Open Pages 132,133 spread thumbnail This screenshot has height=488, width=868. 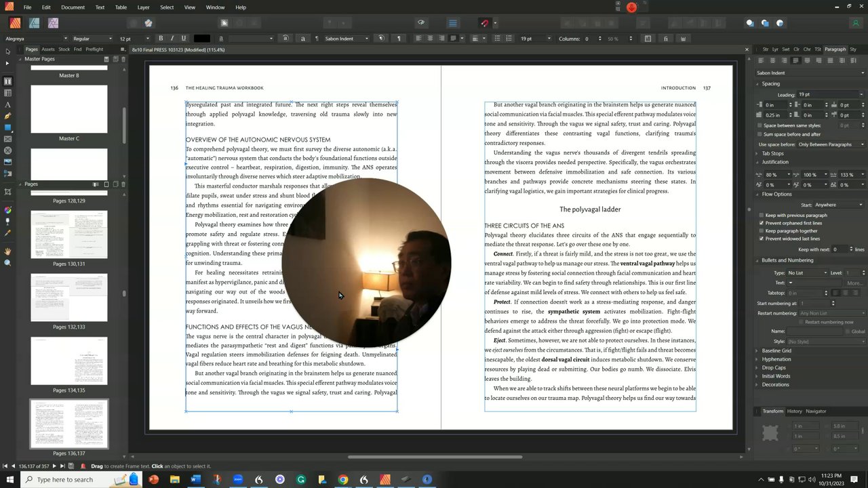coord(68,298)
